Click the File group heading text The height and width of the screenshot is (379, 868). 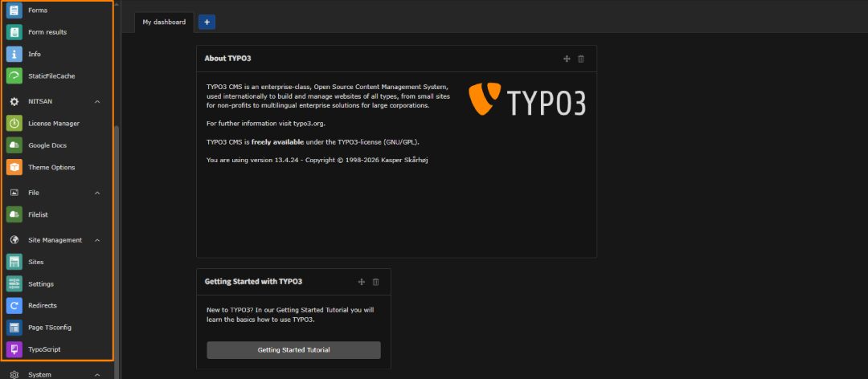coord(34,193)
